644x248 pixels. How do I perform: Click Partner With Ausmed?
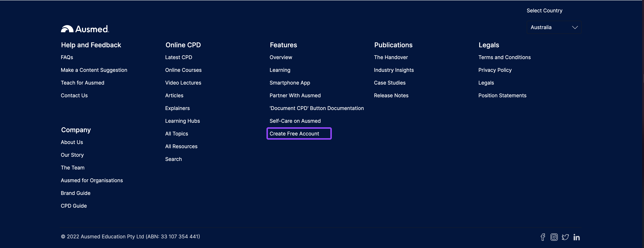(x=295, y=95)
